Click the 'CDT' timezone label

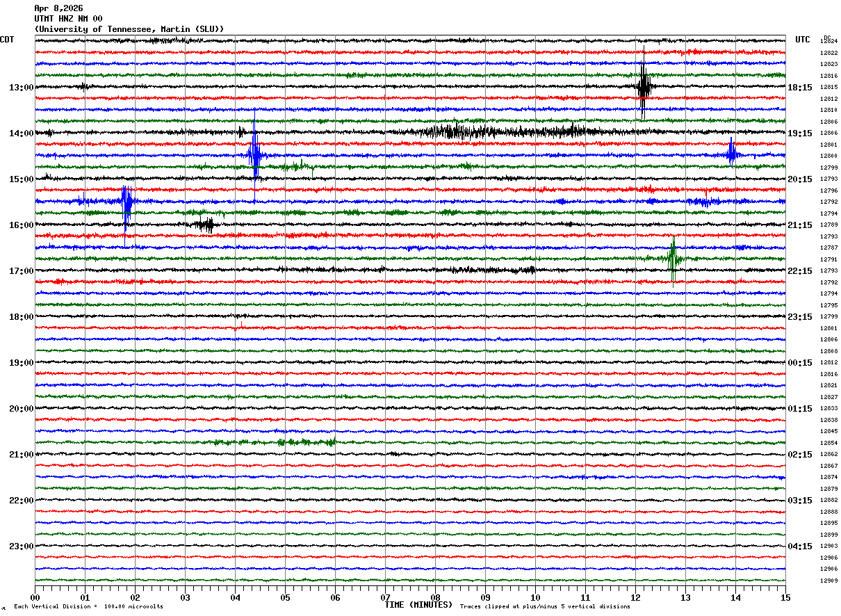(7, 40)
